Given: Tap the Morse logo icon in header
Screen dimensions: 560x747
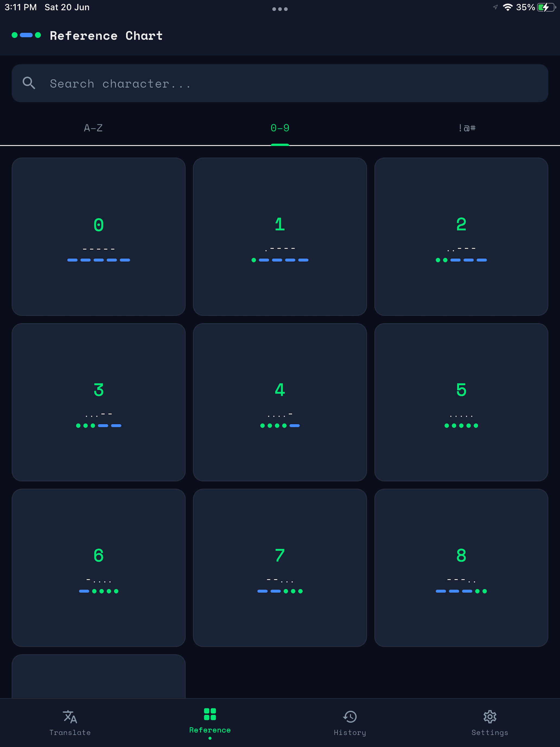Looking at the screenshot, I should tap(26, 35).
